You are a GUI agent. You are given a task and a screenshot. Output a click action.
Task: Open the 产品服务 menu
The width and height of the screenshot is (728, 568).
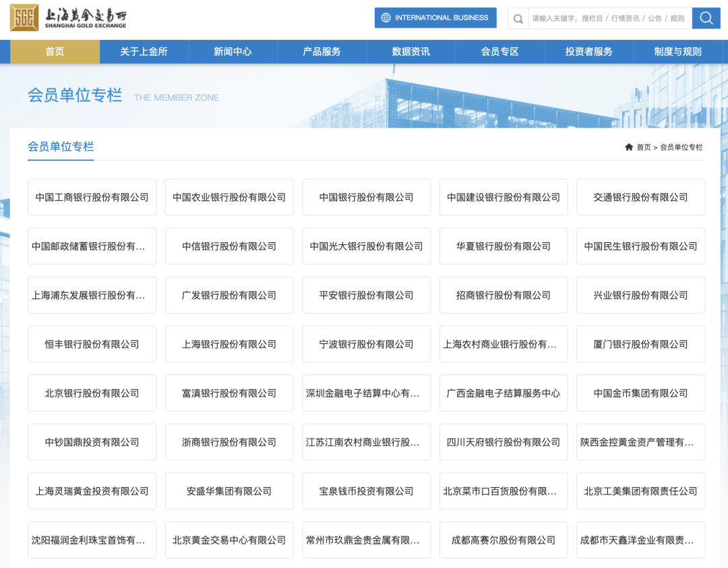click(322, 51)
